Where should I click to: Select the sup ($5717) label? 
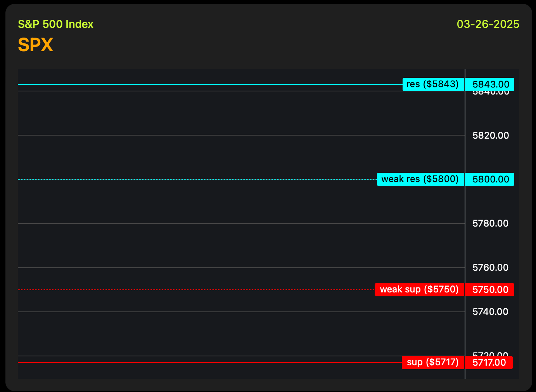pyautogui.click(x=432, y=363)
